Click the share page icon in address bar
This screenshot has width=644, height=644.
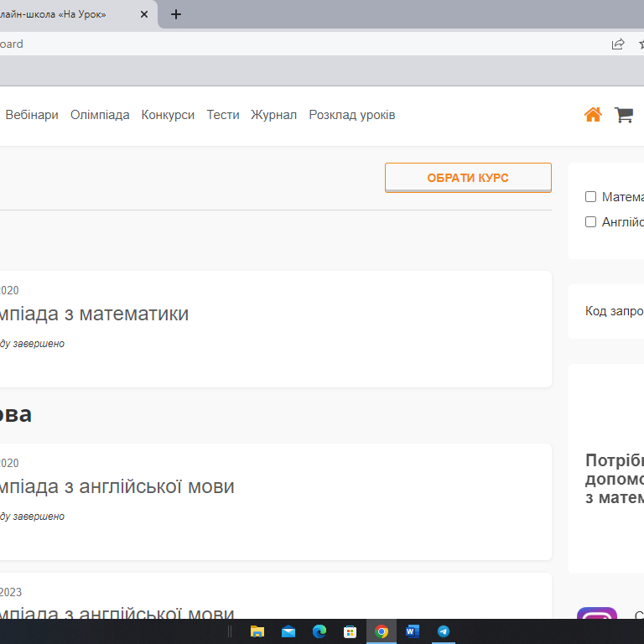[x=618, y=44]
